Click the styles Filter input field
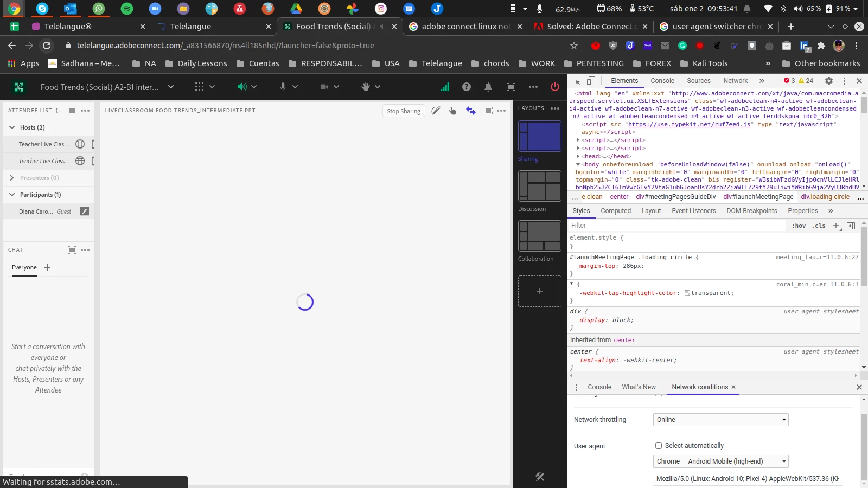This screenshot has width=868, height=488. pyautogui.click(x=677, y=226)
